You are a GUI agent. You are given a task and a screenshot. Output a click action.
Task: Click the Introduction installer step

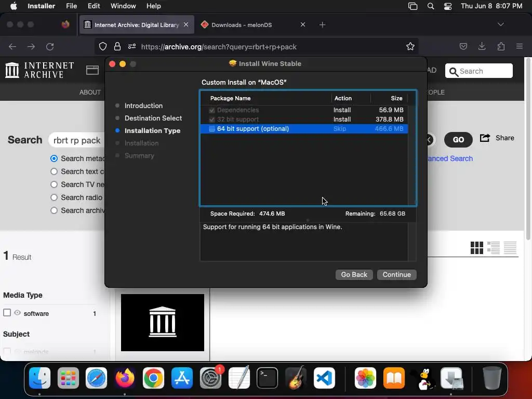click(143, 105)
